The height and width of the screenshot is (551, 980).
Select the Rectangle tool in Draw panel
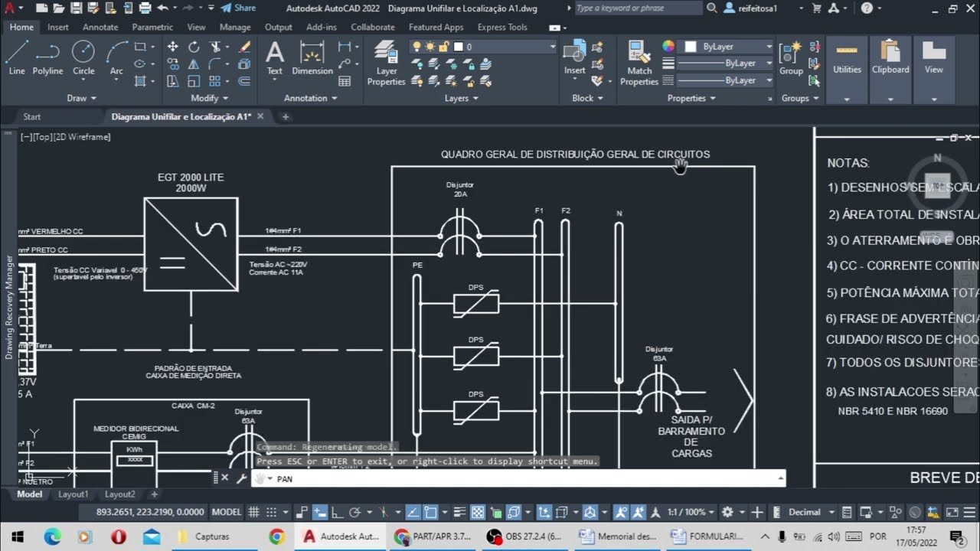click(140, 47)
